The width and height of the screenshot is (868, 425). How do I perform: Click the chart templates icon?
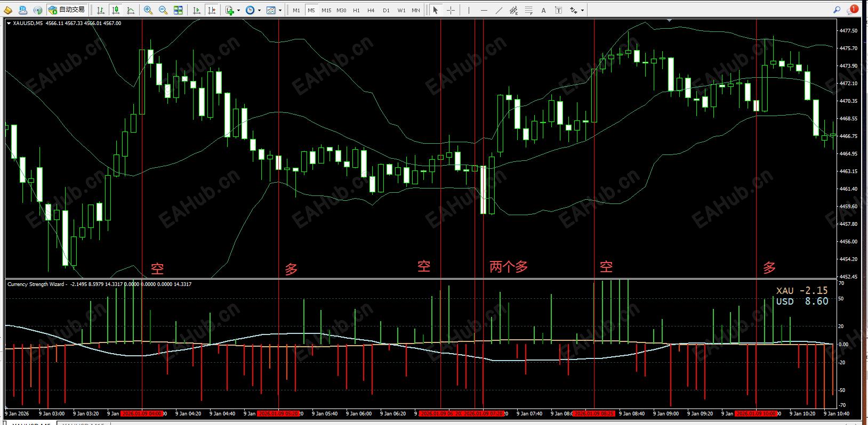click(x=271, y=10)
